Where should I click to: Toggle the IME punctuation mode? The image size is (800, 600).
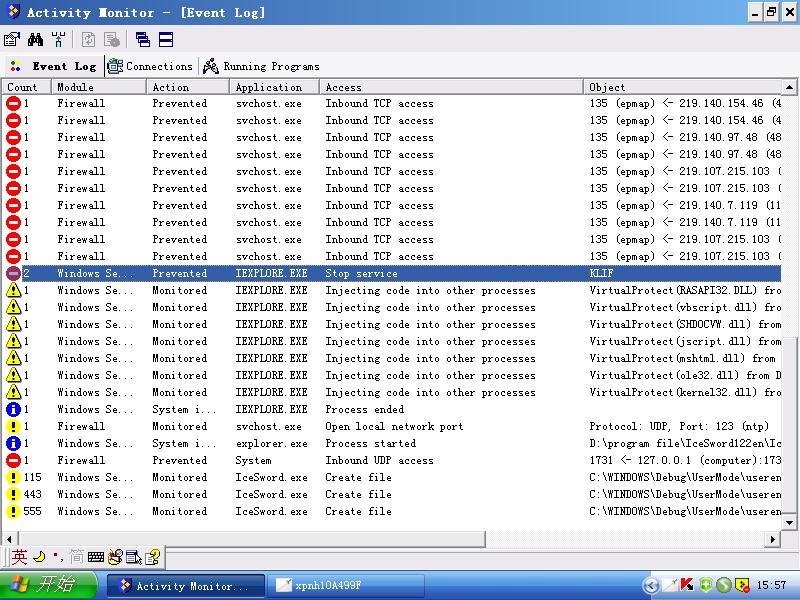pyautogui.click(x=58, y=557)
